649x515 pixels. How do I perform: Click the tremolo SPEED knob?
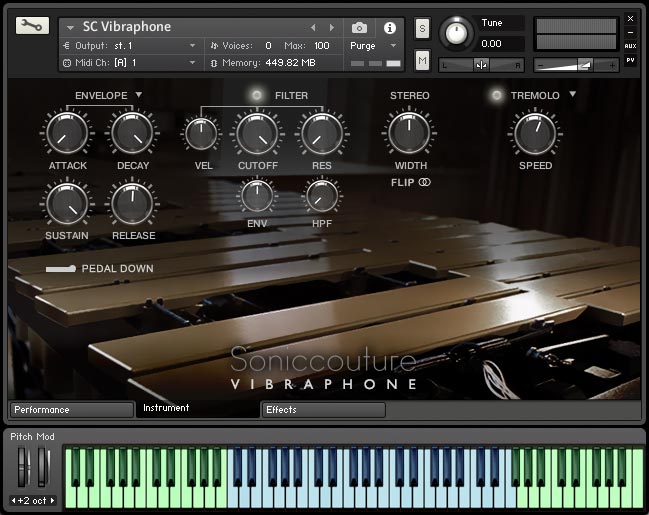click(x=535, y=134)
